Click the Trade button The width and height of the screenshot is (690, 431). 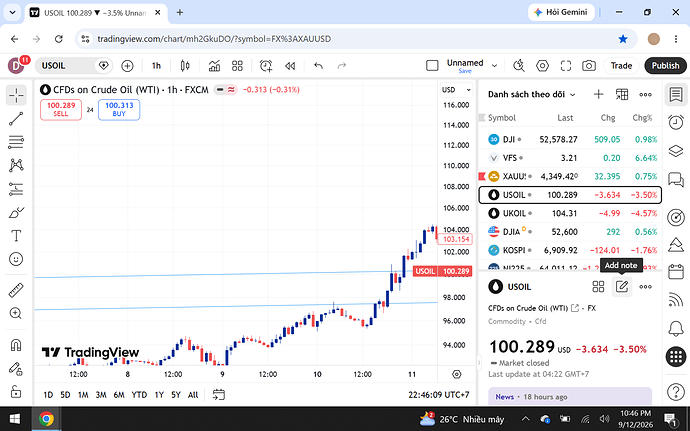(x=621, y=66)
